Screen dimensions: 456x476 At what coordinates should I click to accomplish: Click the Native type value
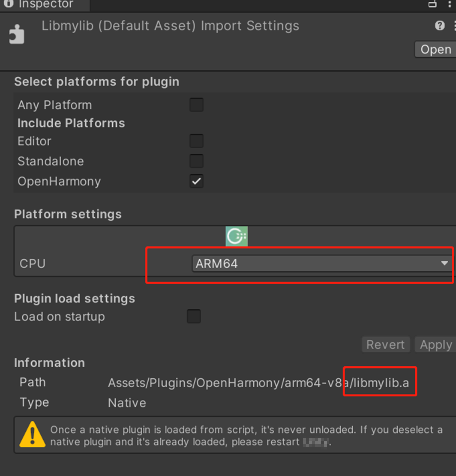[x=127, y=403]
